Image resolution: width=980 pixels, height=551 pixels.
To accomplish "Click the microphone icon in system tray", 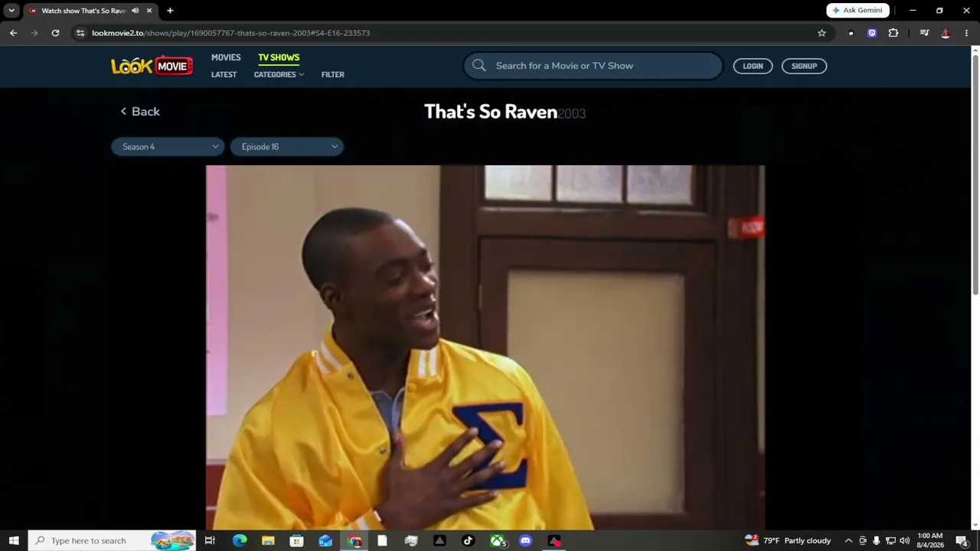I will 877,540.
